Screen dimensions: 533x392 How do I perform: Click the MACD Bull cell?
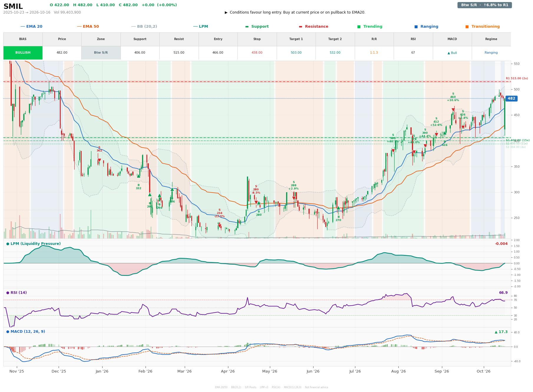(x=452, y=53)
